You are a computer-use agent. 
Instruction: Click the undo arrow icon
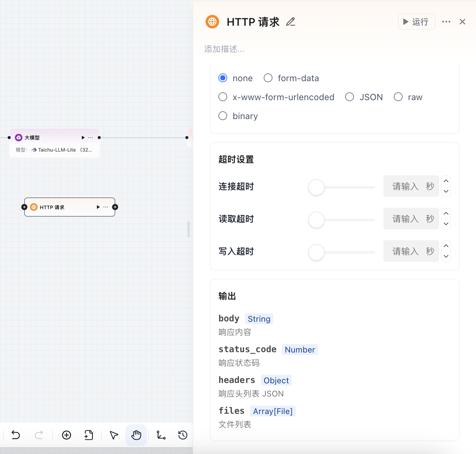point(15,435)
